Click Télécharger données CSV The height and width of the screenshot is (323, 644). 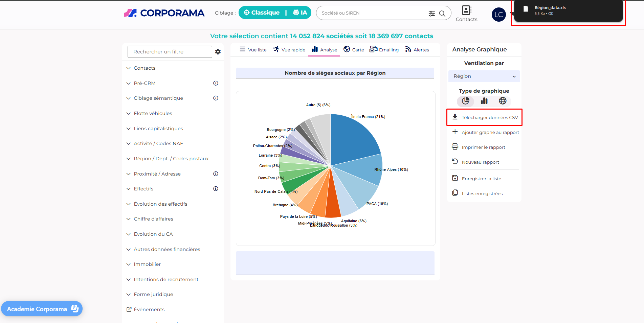click(485, 117)
